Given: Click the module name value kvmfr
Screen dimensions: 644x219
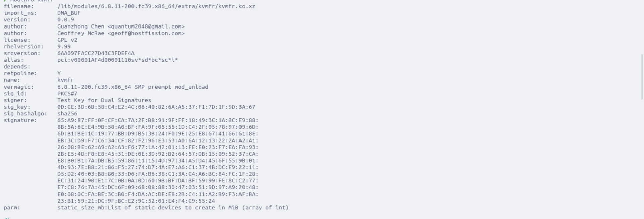Looking at the screenshot, I should click(65, 80).
